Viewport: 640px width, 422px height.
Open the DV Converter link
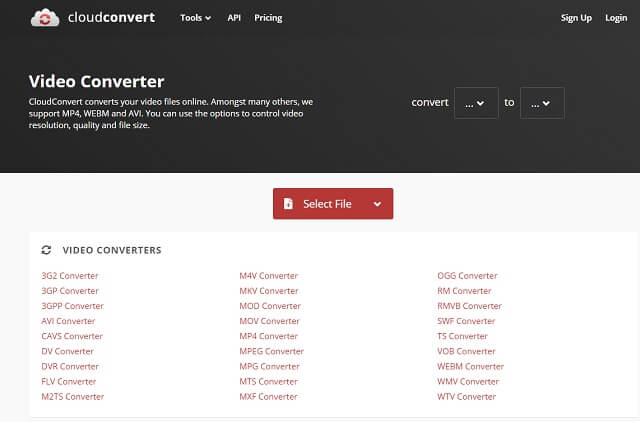[67, 351]
